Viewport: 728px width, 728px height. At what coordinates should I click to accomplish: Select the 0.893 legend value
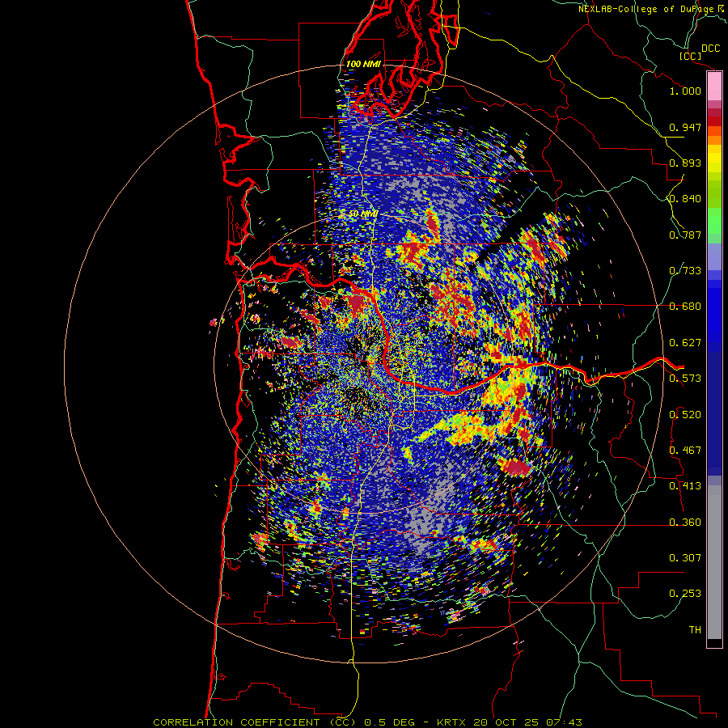click(x=685, y=163)
